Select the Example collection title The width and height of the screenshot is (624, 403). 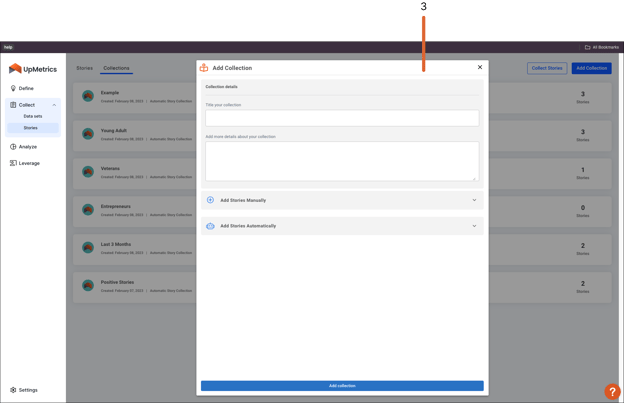(x=110, y=93)
